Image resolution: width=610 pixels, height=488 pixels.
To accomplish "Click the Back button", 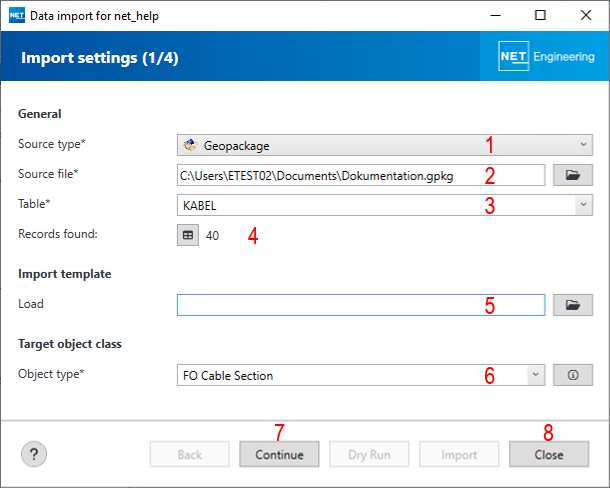I will 189,455.
